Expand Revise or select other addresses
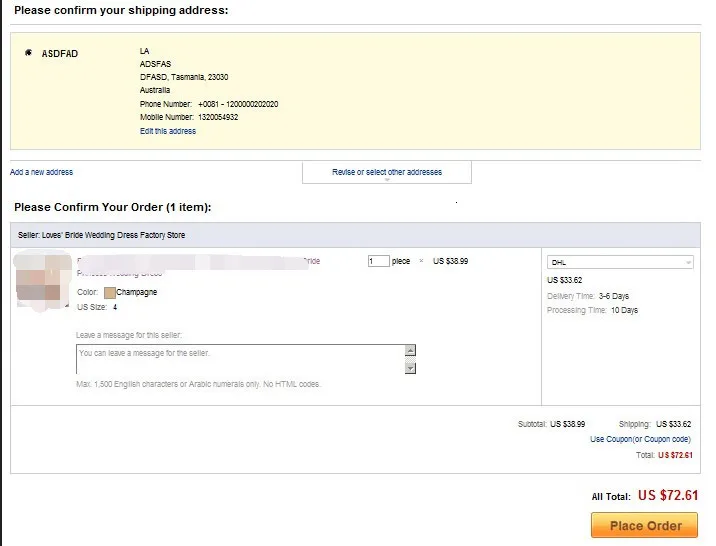This screenshot has height=546, width=716. [386, 172]
